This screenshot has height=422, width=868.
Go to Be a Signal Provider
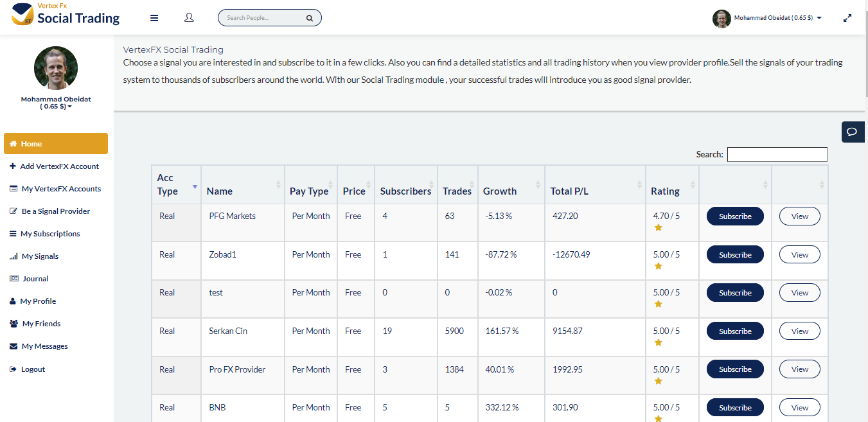[x=55, y=211]
